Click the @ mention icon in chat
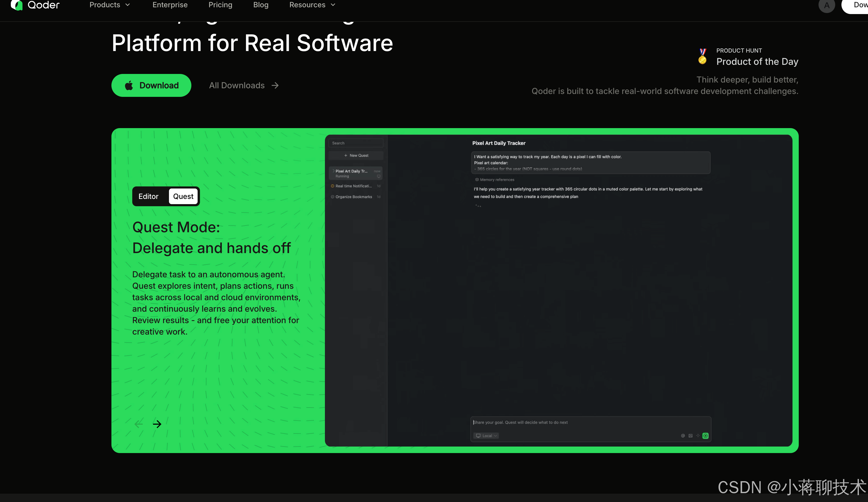868x502 pixels. [x=683, y=436]
